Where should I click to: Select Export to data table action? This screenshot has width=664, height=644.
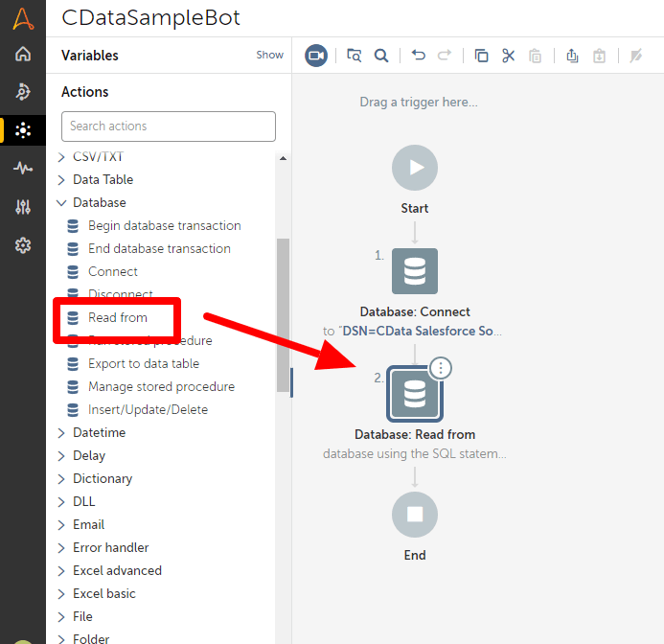144,364
